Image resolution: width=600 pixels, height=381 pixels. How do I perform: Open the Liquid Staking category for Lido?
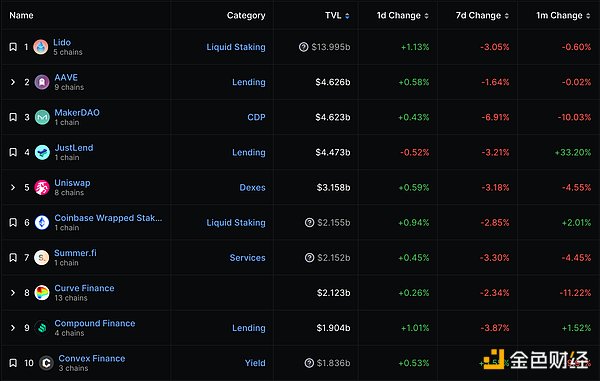pos(236,47)
